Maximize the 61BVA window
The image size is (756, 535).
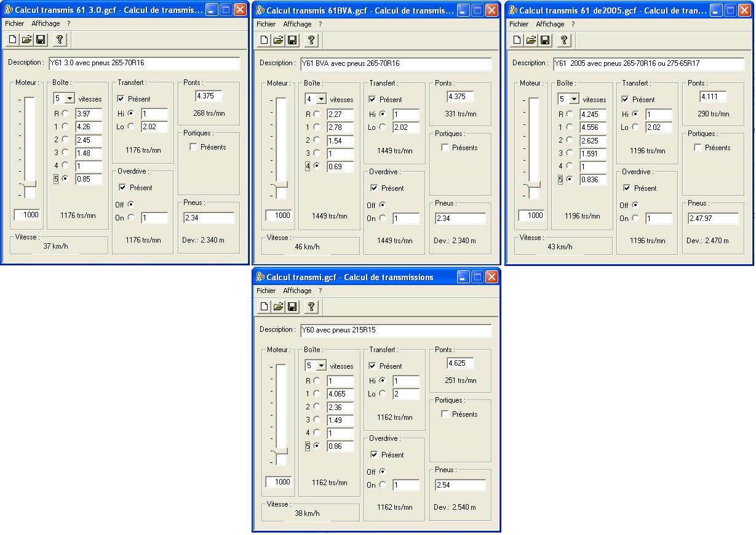pyautogui.click(x=477, y=10)
